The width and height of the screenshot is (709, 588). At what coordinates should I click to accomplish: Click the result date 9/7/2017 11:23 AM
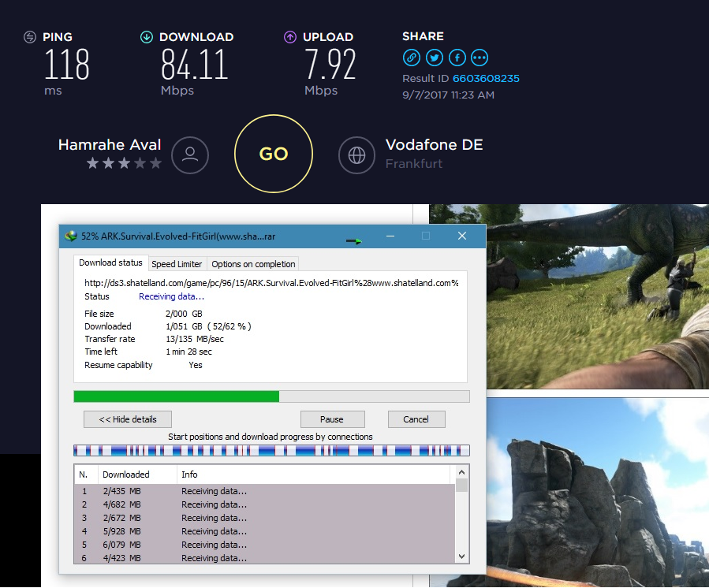pos(449,95)
